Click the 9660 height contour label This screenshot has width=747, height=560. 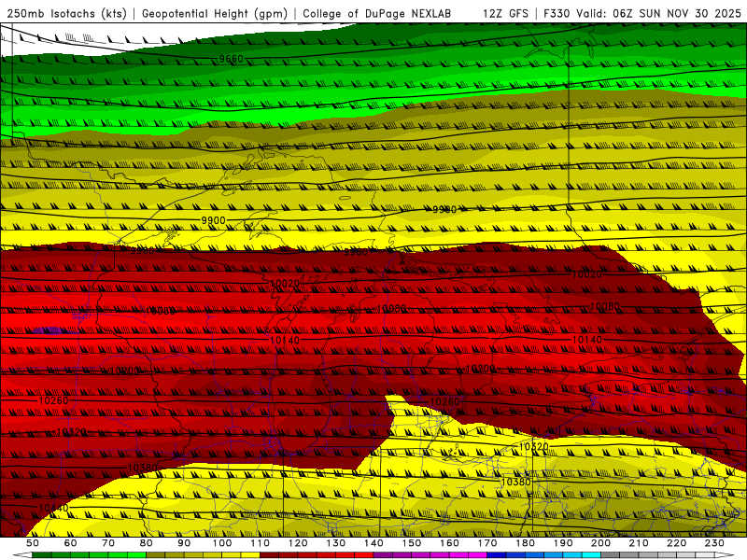pyautogui.click(x=231, y=59)
